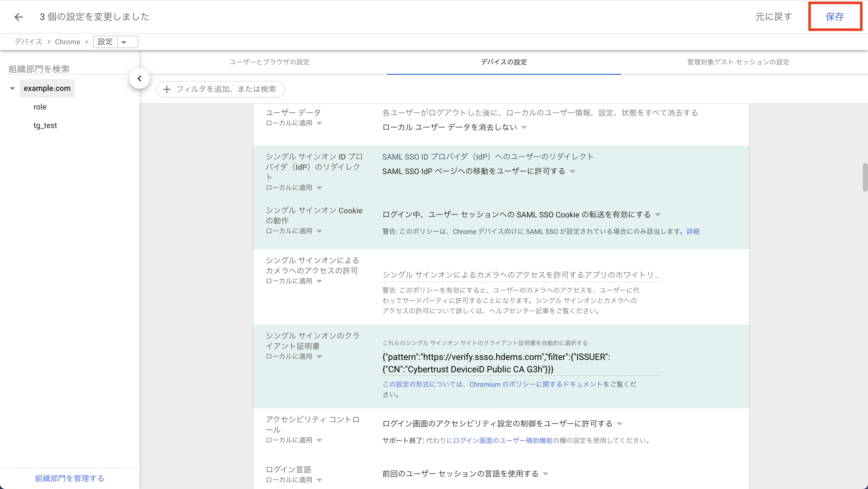The height and width of the screenshot is (489, 868).
Task: Open ローカルに適用 dropdown under ログイン言語
Action: pyautogui.click(x=294, y=480)
